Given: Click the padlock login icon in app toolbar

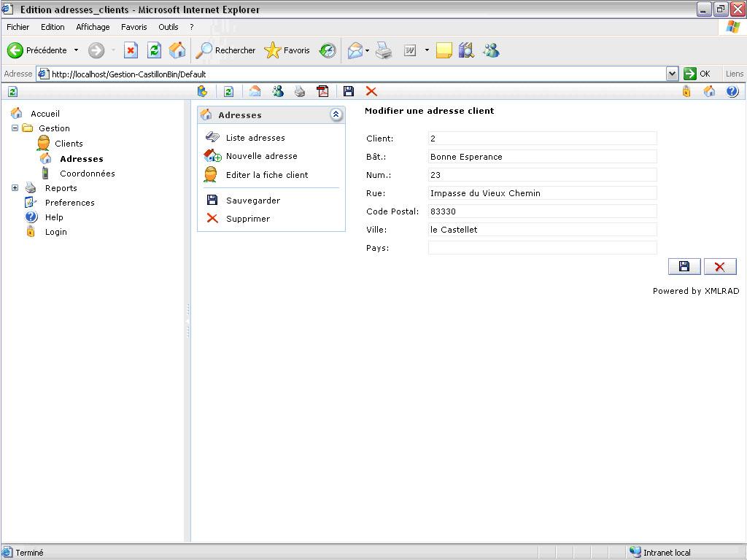Looking at the screenshot, I should pos(686,91).
